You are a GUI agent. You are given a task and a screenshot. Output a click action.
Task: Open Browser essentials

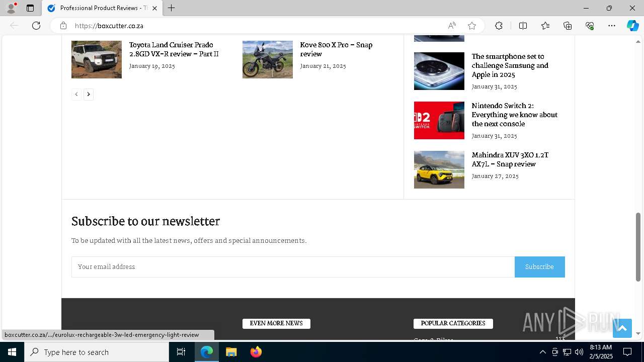coord(590,26)
